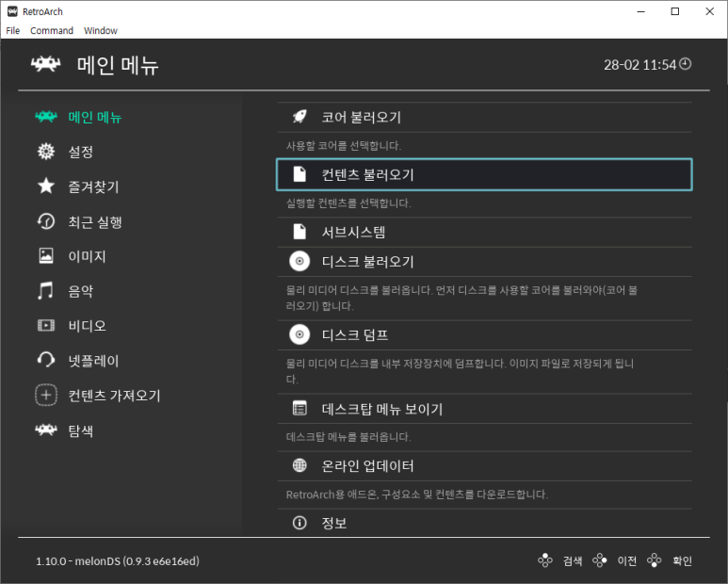Select the 메인 메뉴 sidebar invader icon
The image size is (728, 584).
point(46,117)
